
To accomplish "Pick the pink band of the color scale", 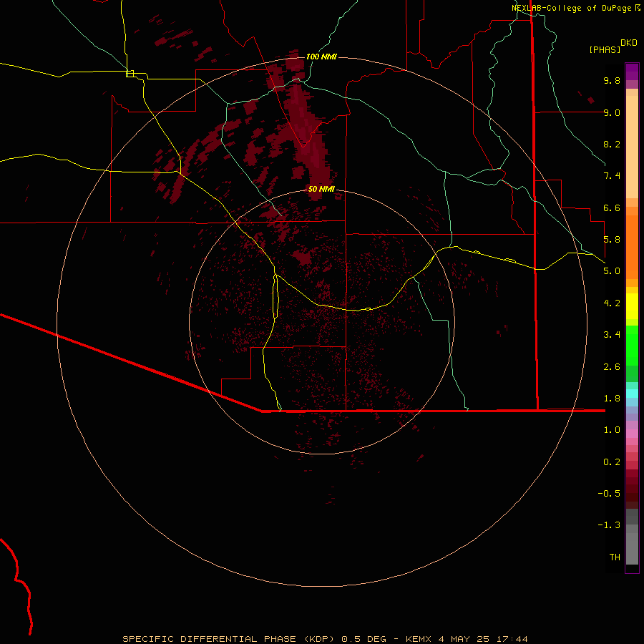I will 632,434.
